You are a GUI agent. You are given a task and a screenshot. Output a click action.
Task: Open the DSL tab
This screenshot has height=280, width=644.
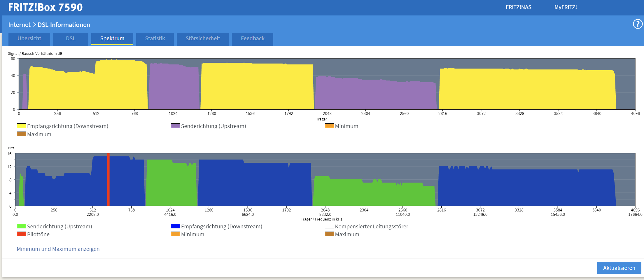click(71, 39)
